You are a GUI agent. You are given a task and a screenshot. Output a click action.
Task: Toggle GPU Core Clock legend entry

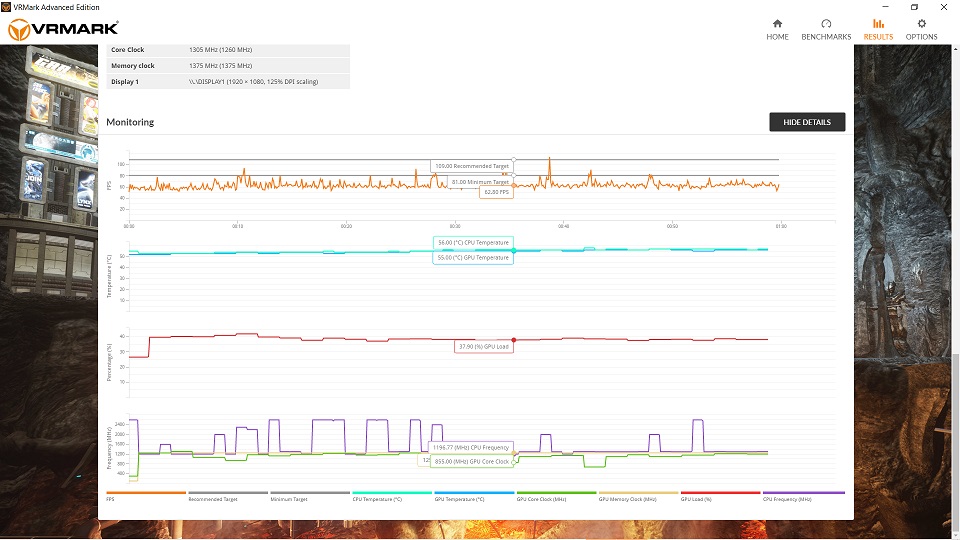pos(556,497)
